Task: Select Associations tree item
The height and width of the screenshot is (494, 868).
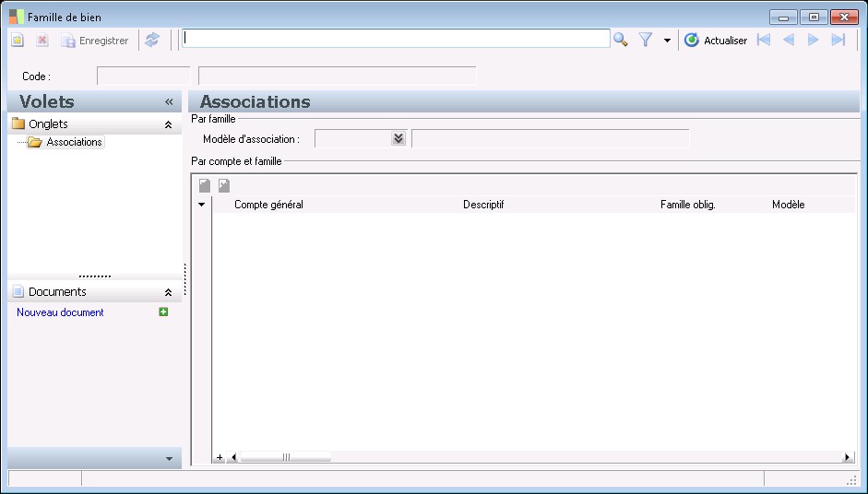Action: [74, 142]
